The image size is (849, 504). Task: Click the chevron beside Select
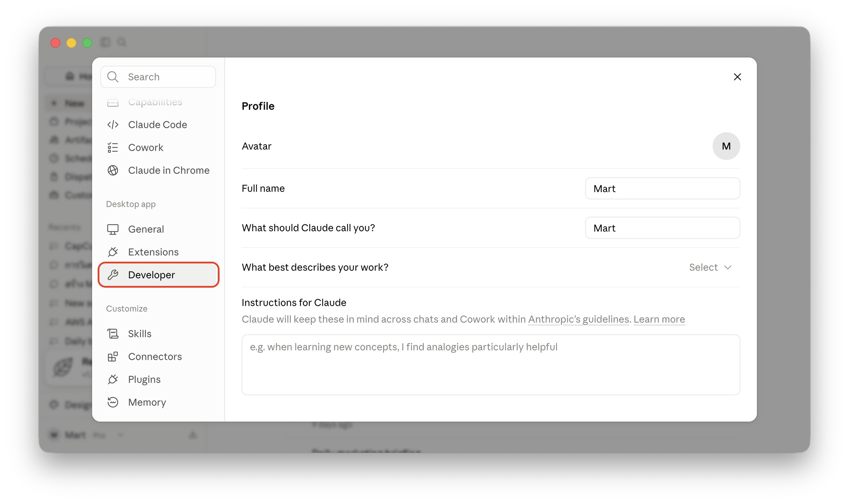click(728, 267)
